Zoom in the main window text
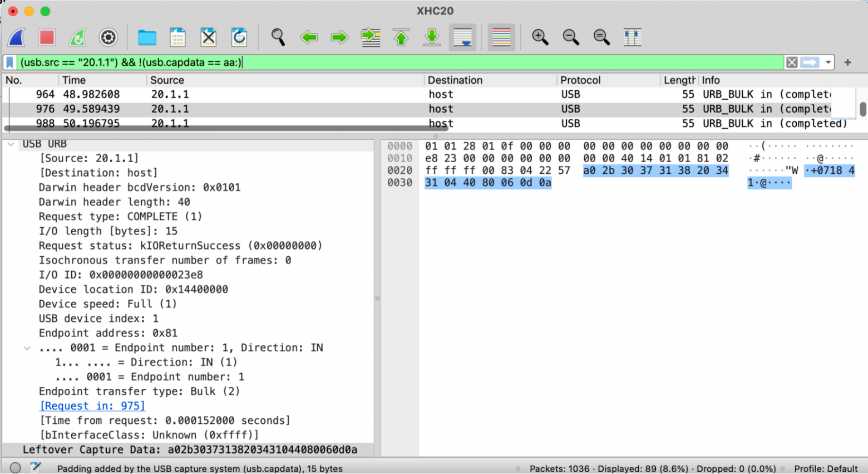This screenshot has width=868, height=474. 540,37
